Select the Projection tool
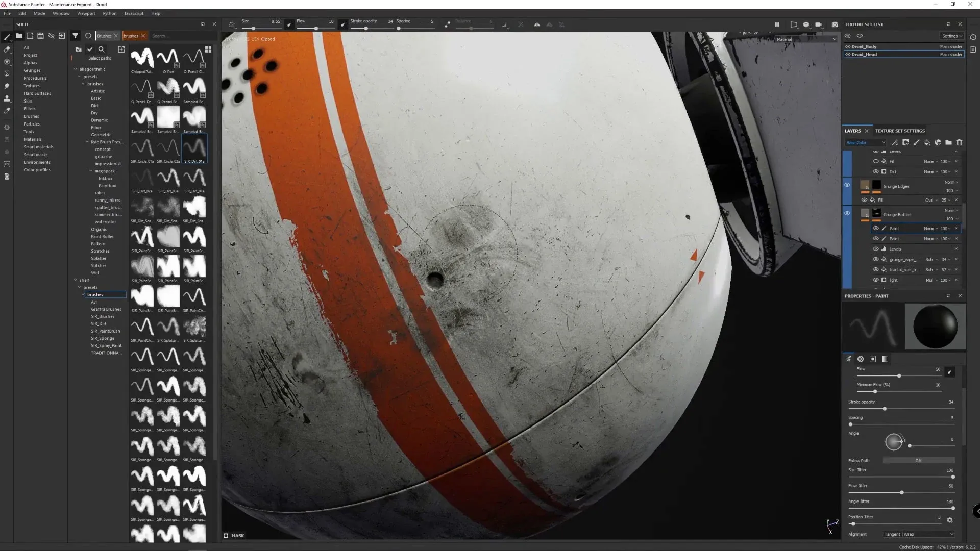 pos(7,62)
